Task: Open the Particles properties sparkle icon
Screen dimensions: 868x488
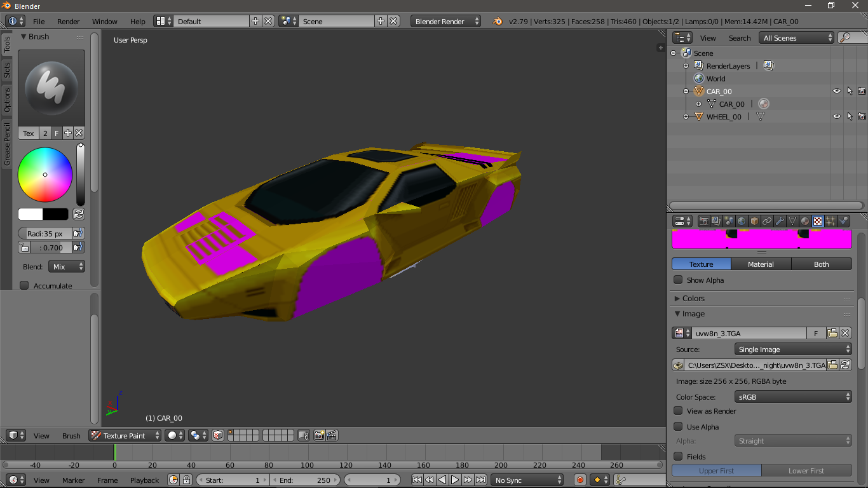Action: (831, 221)
